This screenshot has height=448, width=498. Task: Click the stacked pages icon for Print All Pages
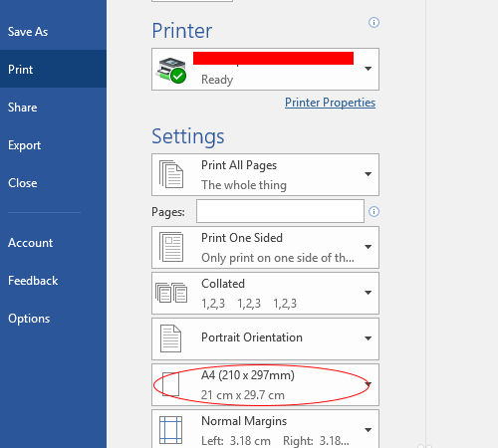[x=171, y=174]
